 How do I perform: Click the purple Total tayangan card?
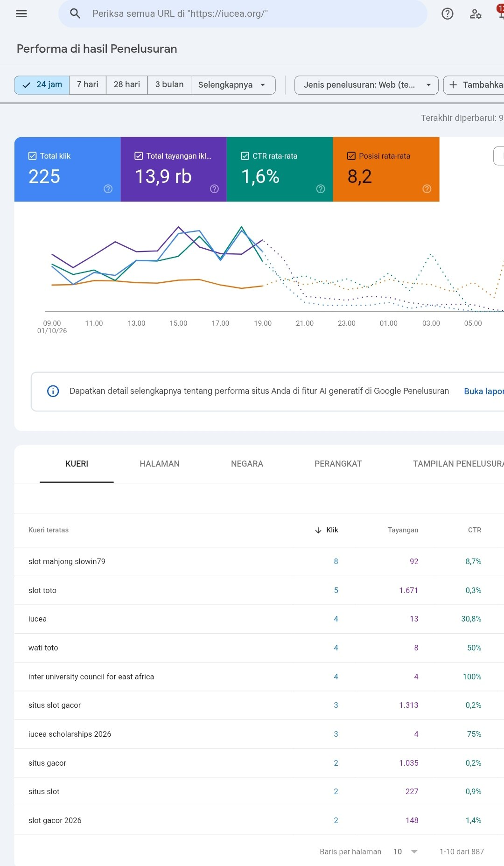click(174, 169)
